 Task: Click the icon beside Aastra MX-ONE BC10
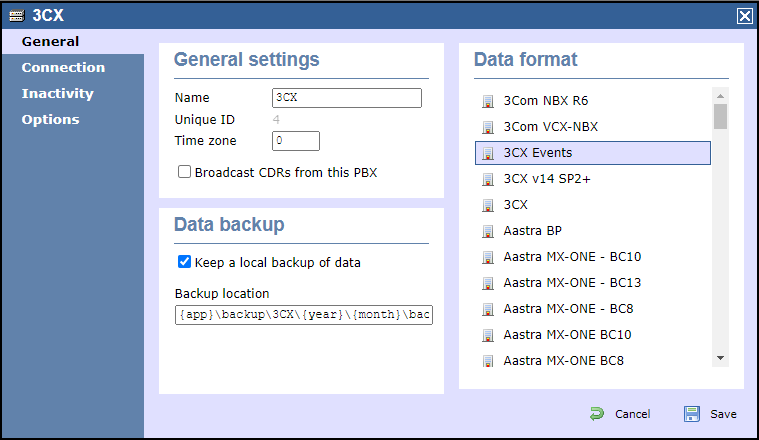pos(488,335)
